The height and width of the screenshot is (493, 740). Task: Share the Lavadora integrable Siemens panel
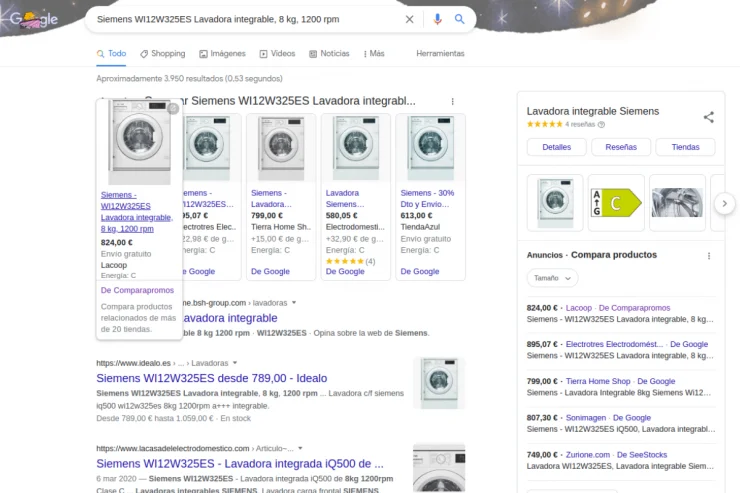click(x=708, y=117)
